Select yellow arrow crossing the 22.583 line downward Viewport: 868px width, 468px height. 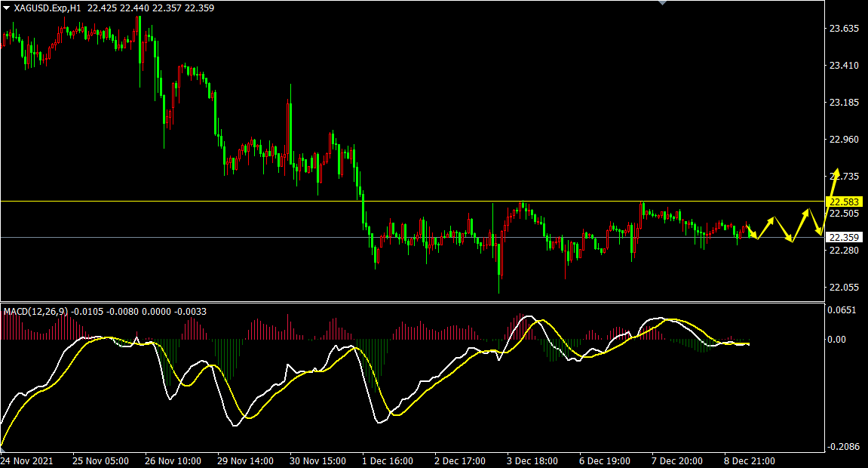814,222
